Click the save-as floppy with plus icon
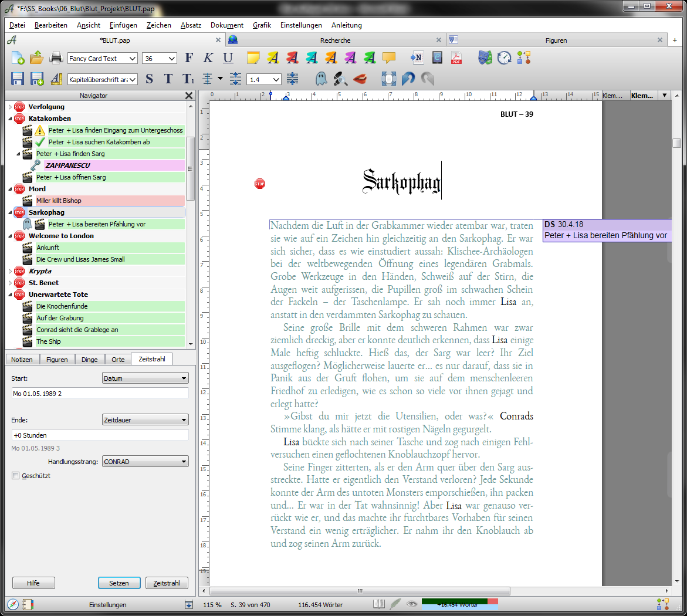 [37, 79]
